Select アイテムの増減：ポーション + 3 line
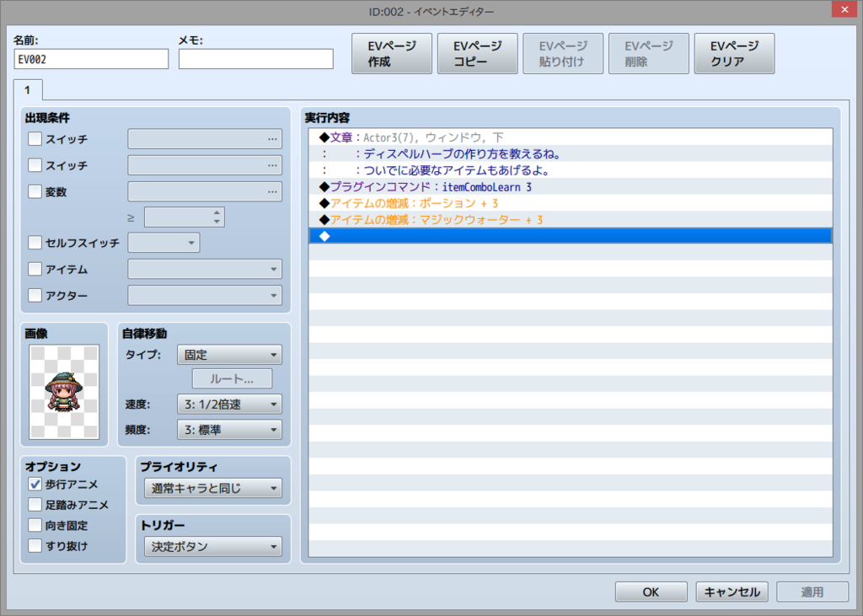863x616 pixels. [571, 203]
